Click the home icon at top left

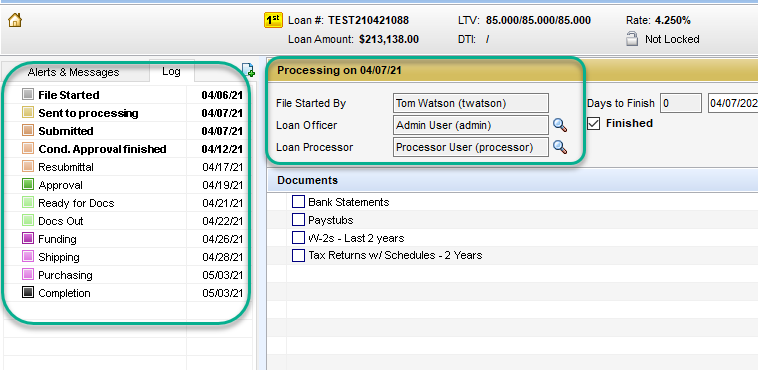[15, 20]
